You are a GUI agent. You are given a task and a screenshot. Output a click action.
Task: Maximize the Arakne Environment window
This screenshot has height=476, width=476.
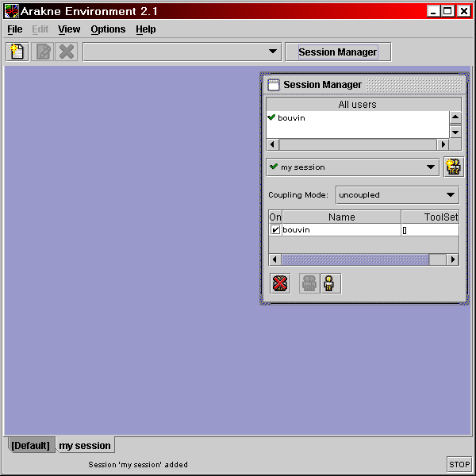447,11
